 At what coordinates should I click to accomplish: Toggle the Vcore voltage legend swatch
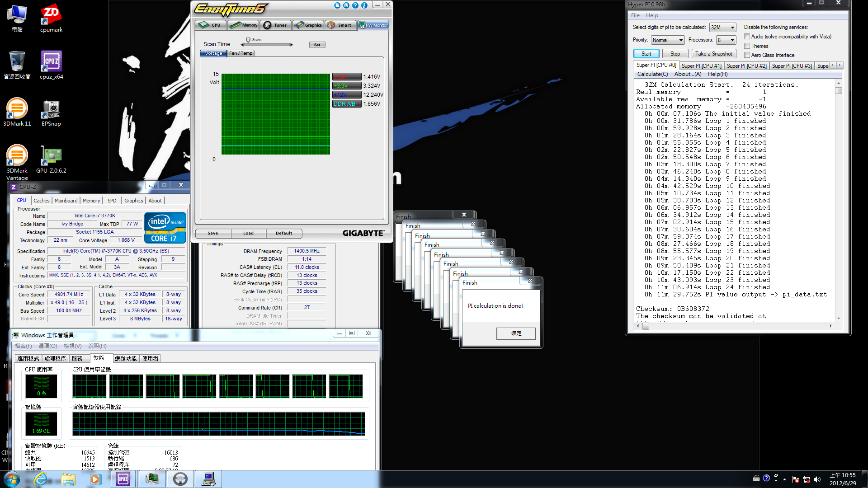coord(347,77)
